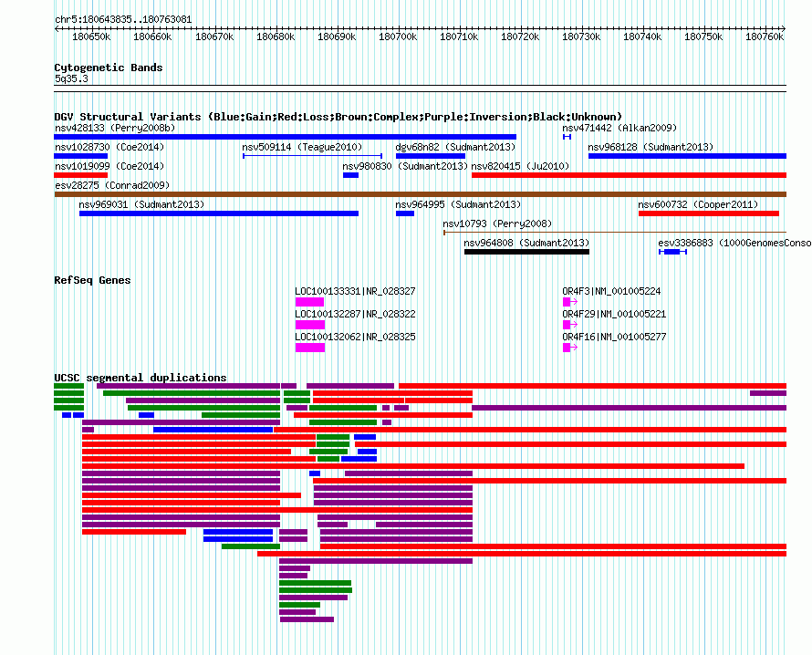Viewport: 812px width, 655px height.
Task: Click the nsv428133 blue gain bar
Action: pos(286,137)
